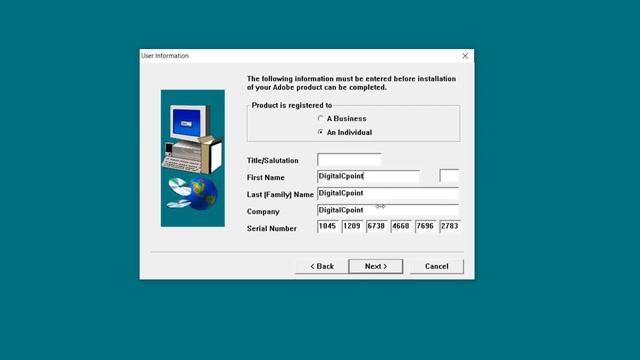Click the Title/Salutation label
This screenshot has height=360, width=640.
273,160
